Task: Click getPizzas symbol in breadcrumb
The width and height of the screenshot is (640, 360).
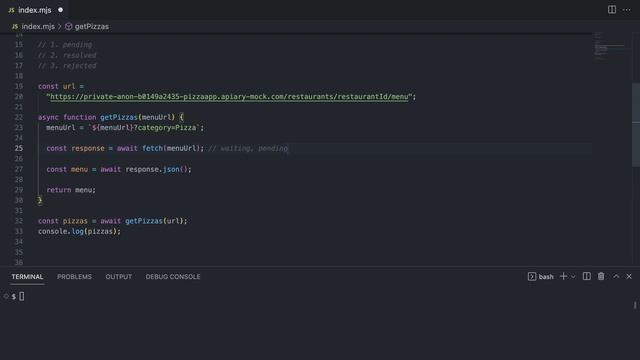Action: tap(92, 27)
